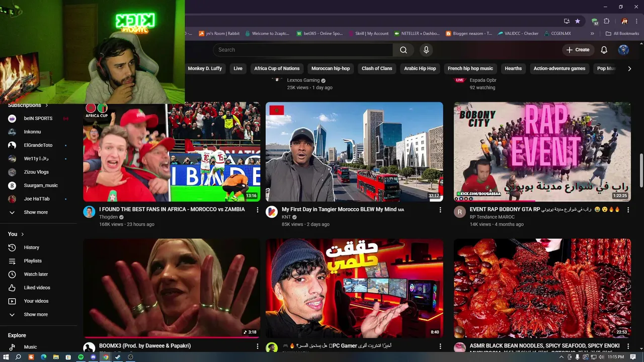
Task: Open the Chrome profile avatar
Action: point(624,21)
